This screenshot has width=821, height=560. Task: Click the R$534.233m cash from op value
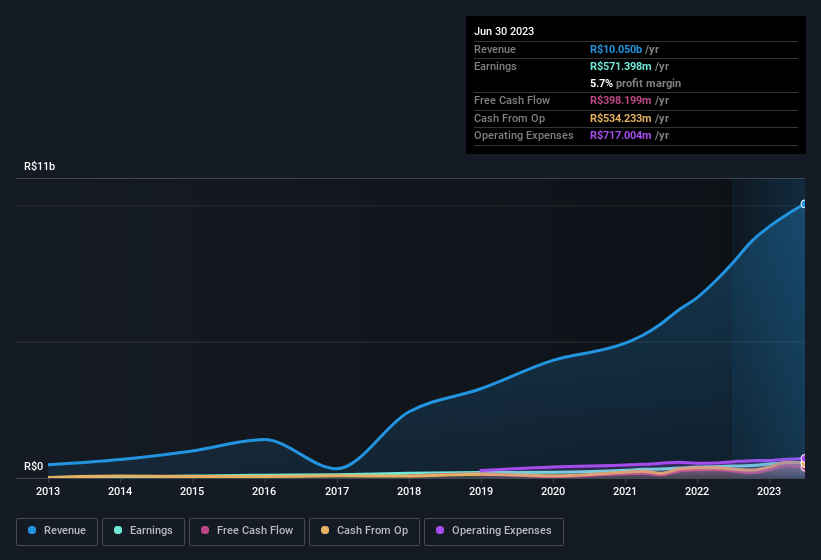tap(620, 118)
